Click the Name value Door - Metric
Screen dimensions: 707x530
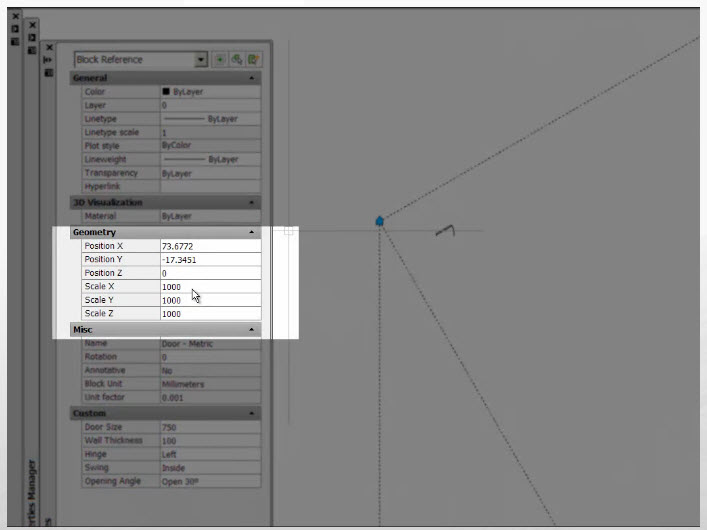211,344
